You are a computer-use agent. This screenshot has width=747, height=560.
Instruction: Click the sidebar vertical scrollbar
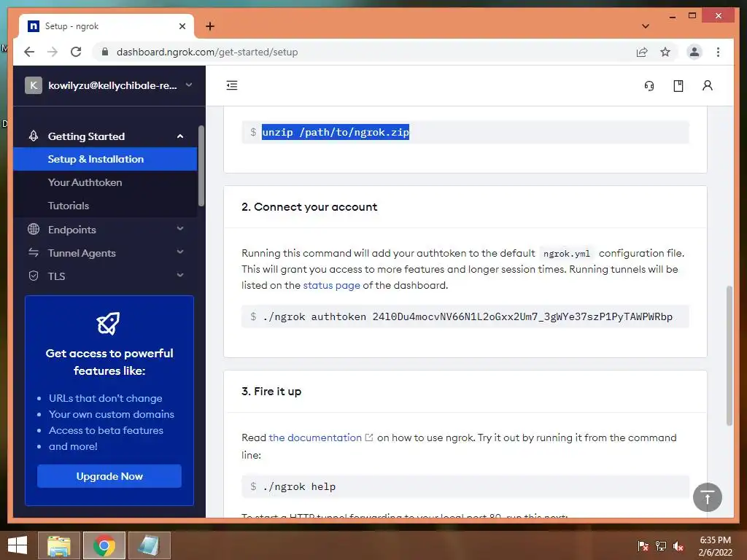pyautogui.click(x=201, y=166)
